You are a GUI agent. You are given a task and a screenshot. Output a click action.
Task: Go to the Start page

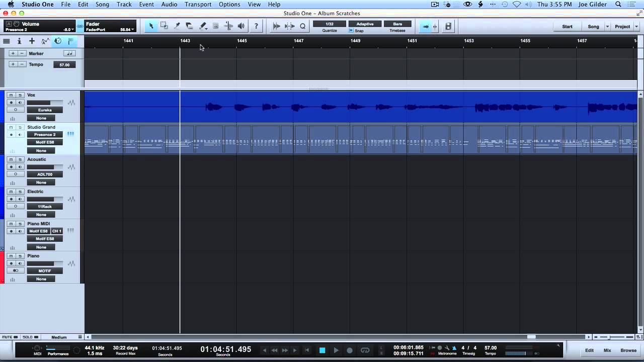pyautogui.click(x=567, y=27)
